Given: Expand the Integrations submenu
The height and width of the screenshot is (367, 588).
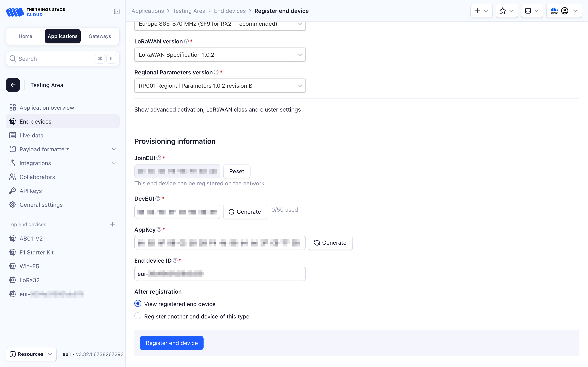Looking at the screenshot, I should (114, 163).
